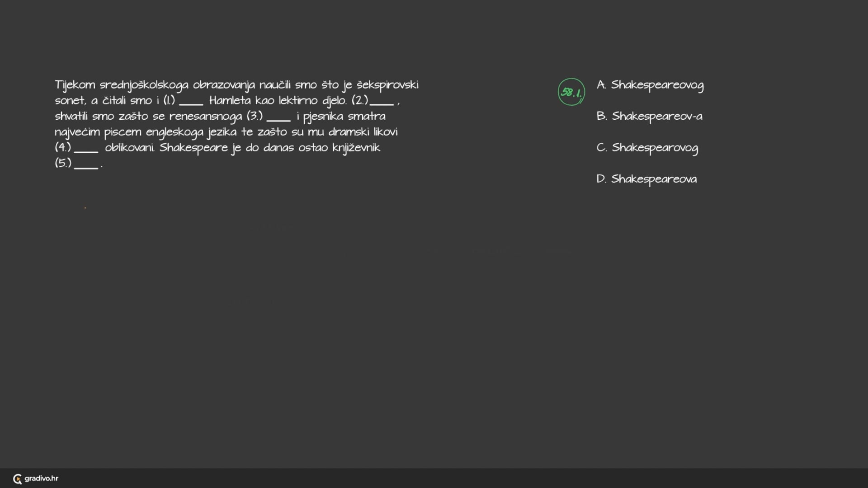Select option D Shakespeareova
Viewport: 868px width, 488px height.
(646, 179)
